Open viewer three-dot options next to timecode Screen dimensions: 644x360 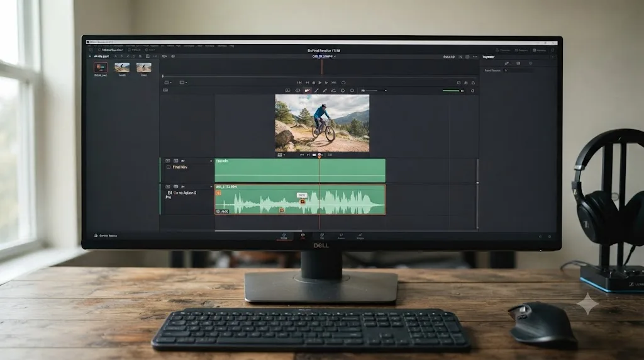[x=475, y=57]
